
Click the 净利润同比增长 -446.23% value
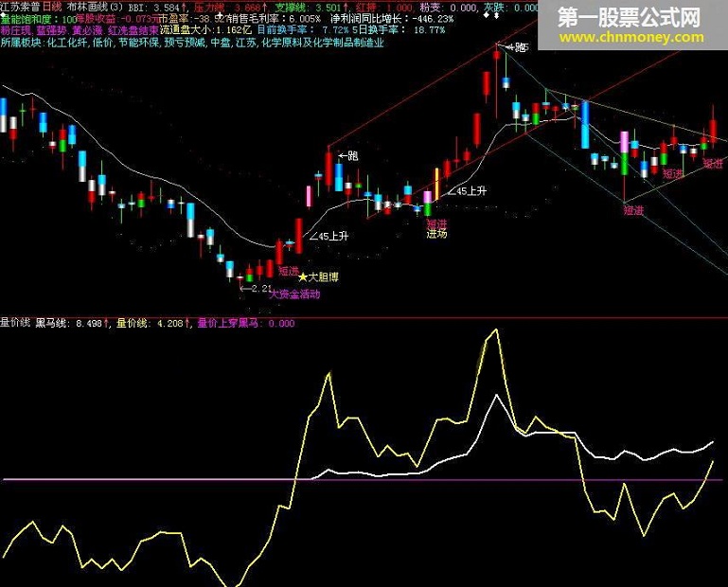(x=392, y=19)
